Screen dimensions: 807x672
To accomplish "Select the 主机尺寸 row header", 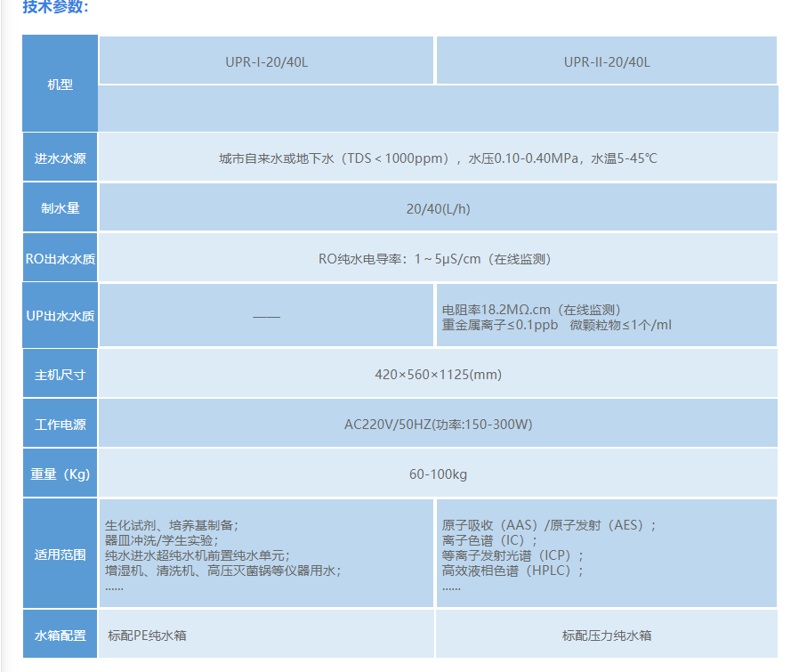I will [60, 375].
